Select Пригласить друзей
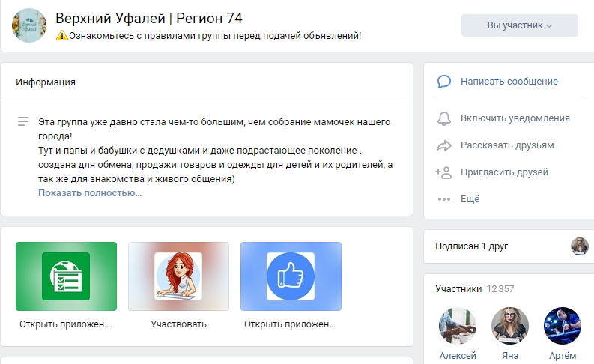This screenshot has width=594, height=364. tap(504, 172)
